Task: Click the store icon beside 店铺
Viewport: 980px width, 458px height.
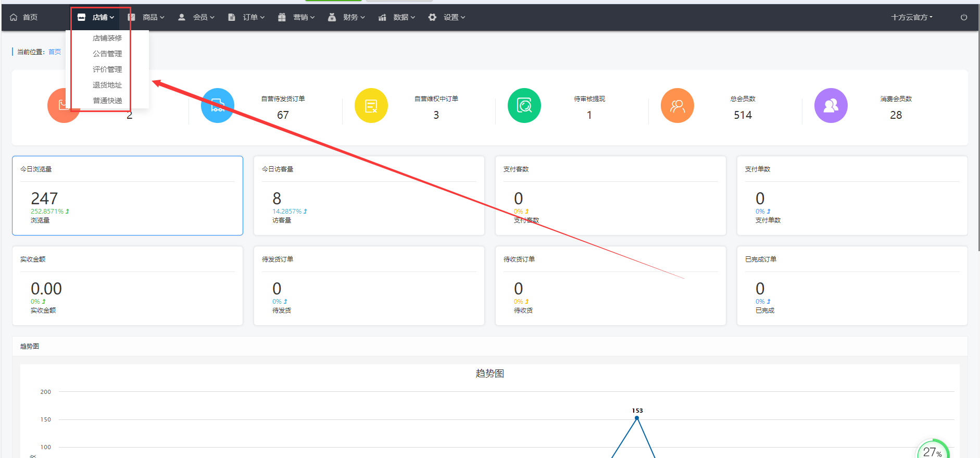Action: 81,17
